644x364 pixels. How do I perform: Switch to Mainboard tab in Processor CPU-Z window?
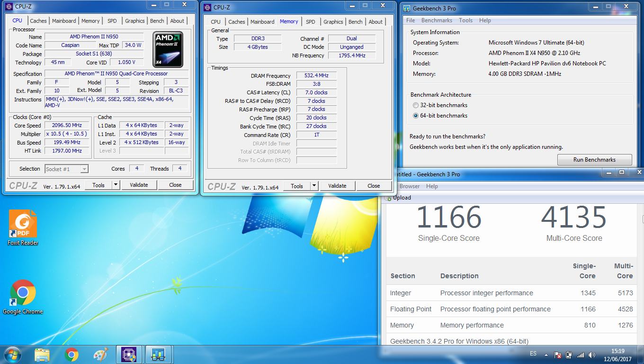pyautogui.click(x=64, y=21)
